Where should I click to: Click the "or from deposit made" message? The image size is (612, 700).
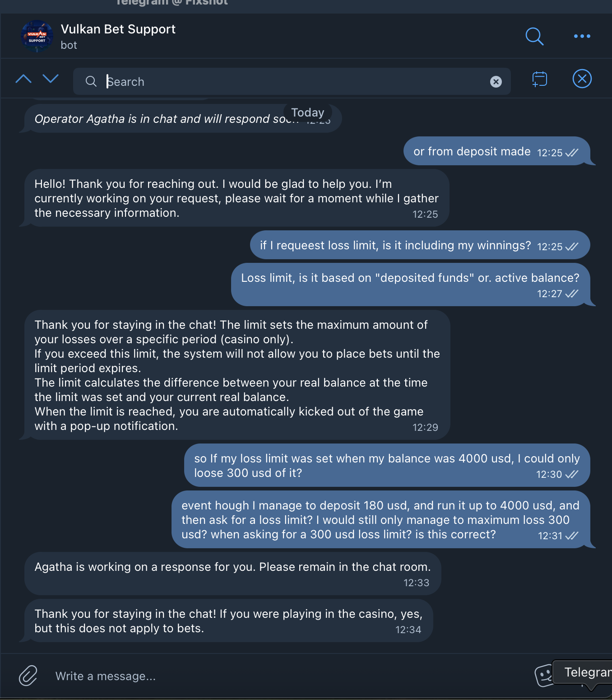pos(496,151)
